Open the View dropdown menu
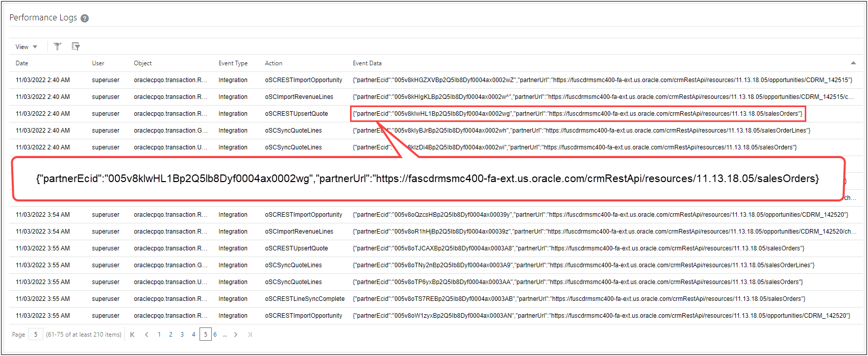The width and height of the screenshot is (868, 356). 27,46
